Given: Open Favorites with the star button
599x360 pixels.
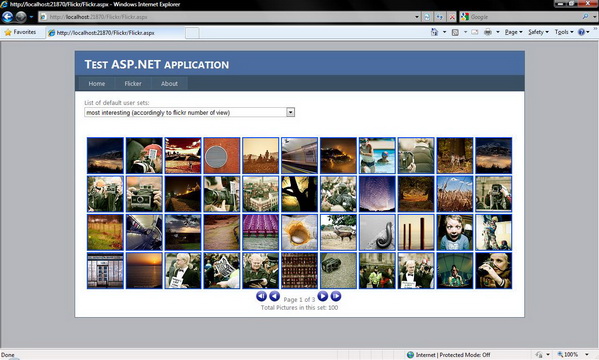Looking at the screenshot, I should [20, 32].
